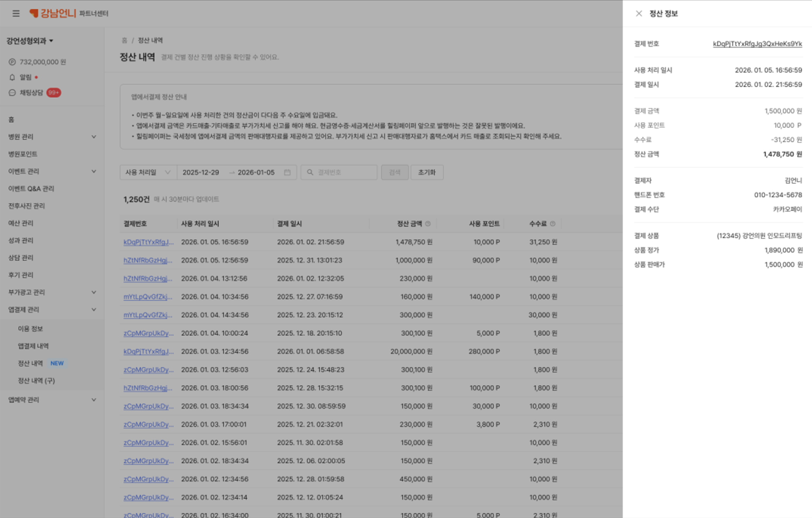Click the info icon next to 수수료 header

pos(553,224)
